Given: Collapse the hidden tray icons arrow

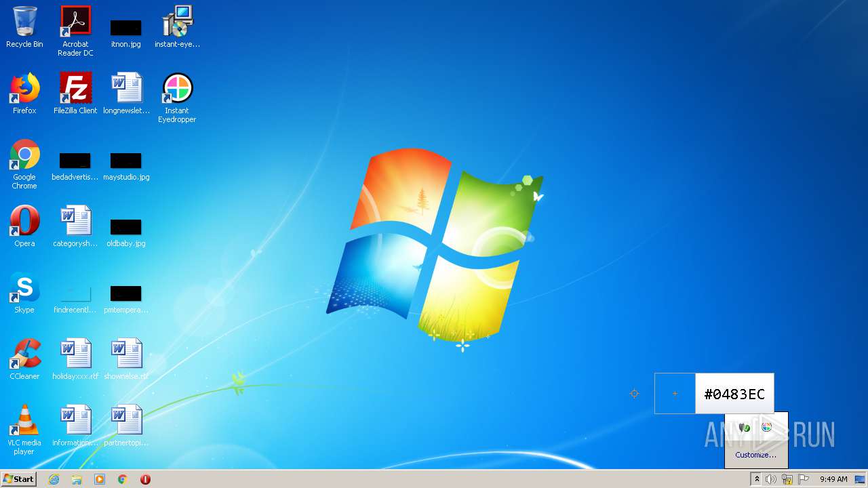Looking at the screenshot, I should [757, 479].
